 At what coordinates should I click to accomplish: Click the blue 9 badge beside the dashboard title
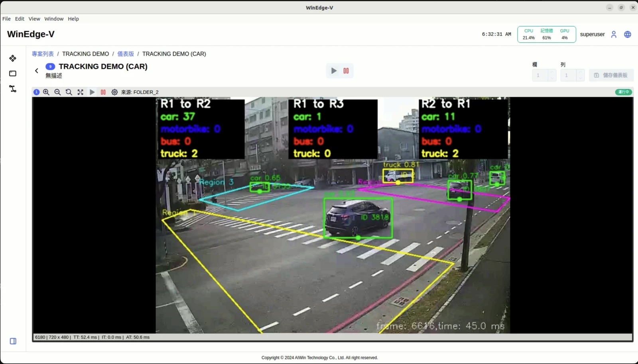(x=50, y=67)
